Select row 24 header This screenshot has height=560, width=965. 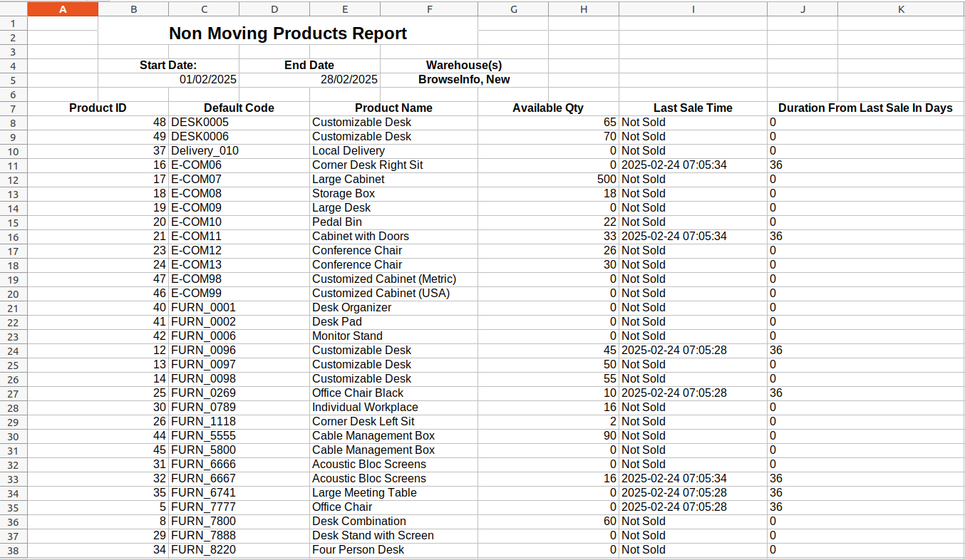[13, 351]
